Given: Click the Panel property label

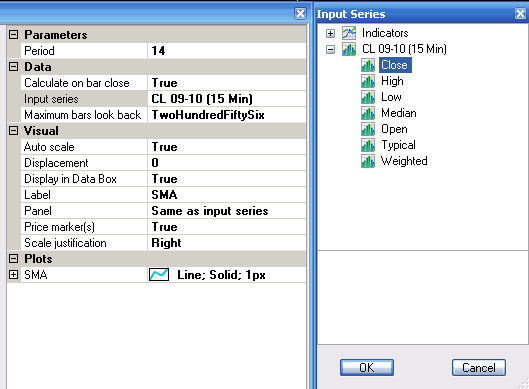Looking at the screenshot, I should [38, 211].
